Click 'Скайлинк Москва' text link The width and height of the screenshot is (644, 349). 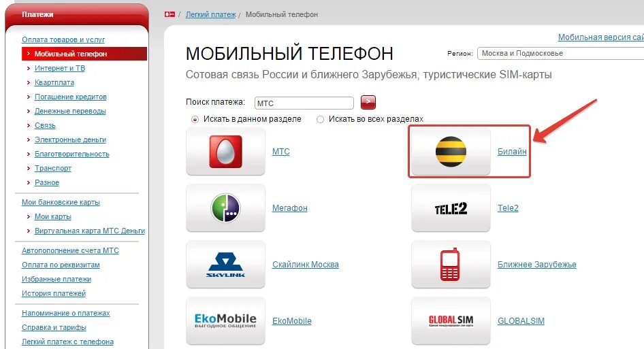(306, 265)
